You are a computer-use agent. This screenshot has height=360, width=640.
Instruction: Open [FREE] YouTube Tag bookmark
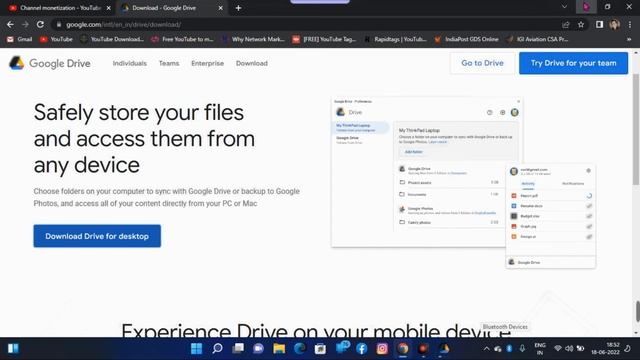324,39
